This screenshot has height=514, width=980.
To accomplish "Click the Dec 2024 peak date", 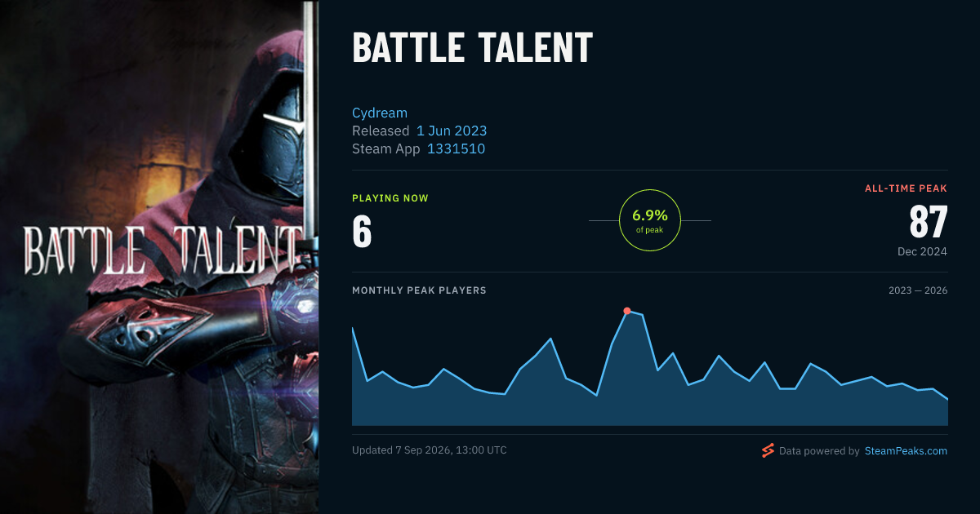I will (x=922, y=251).
